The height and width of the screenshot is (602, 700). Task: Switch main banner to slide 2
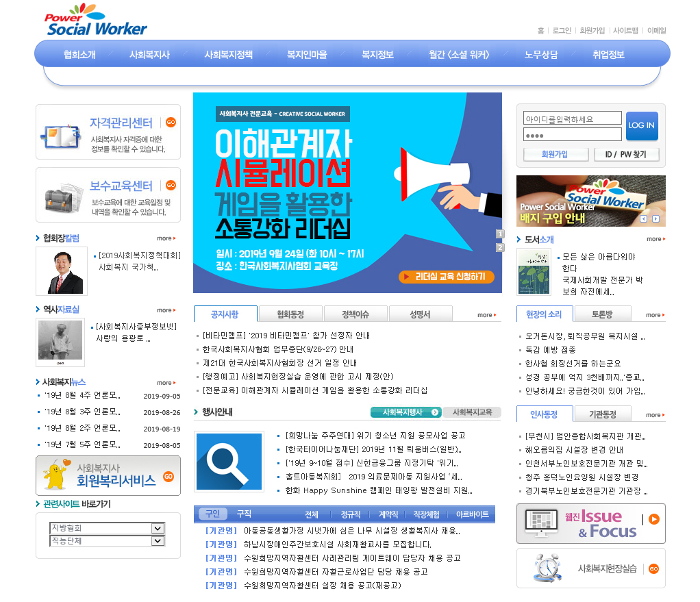500,247
